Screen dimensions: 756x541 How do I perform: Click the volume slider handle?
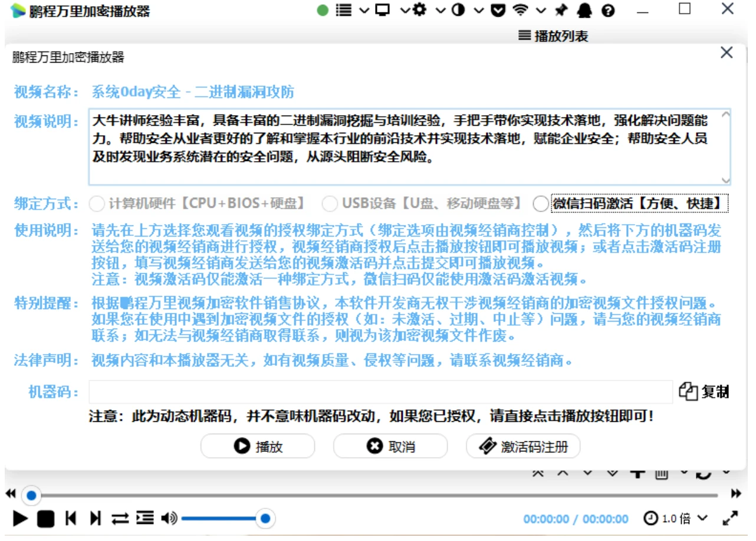coord(265,519)
